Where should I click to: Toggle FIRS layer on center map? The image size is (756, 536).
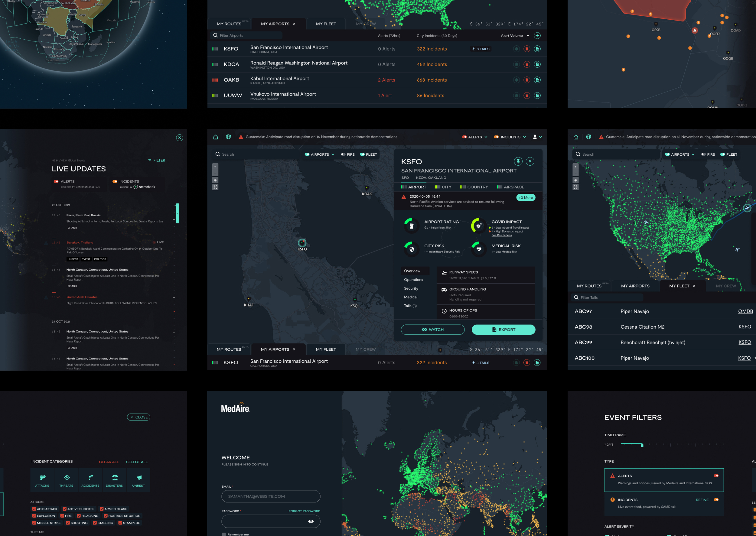point(343,154)
